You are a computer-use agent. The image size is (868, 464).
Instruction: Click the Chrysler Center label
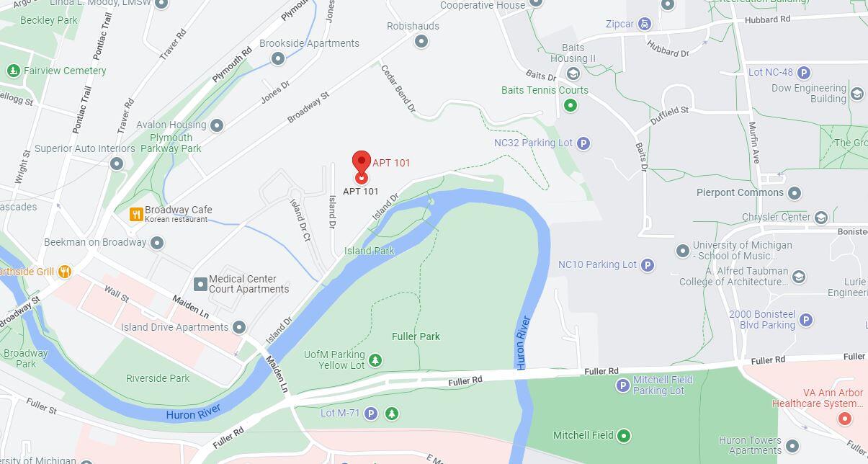pyautogui.click(x=776, y=217)
